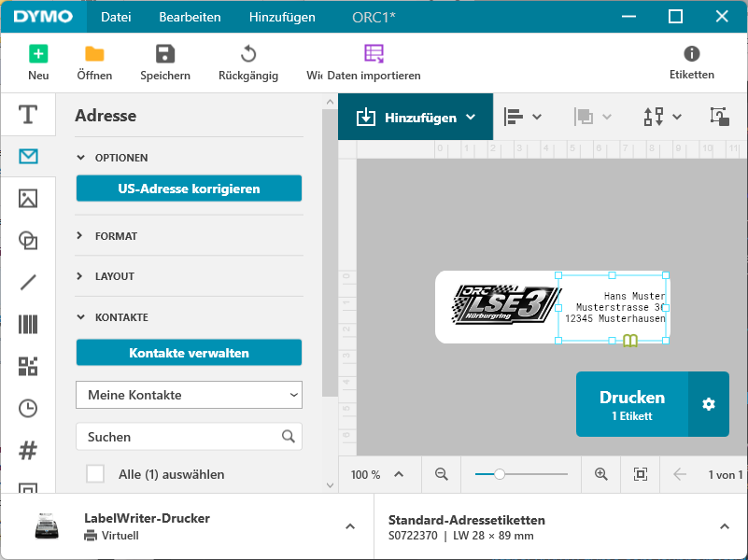Click the US-Adresse korrigieren button
Viewport: 748px width, 560px height.
(x=189, y=189)
